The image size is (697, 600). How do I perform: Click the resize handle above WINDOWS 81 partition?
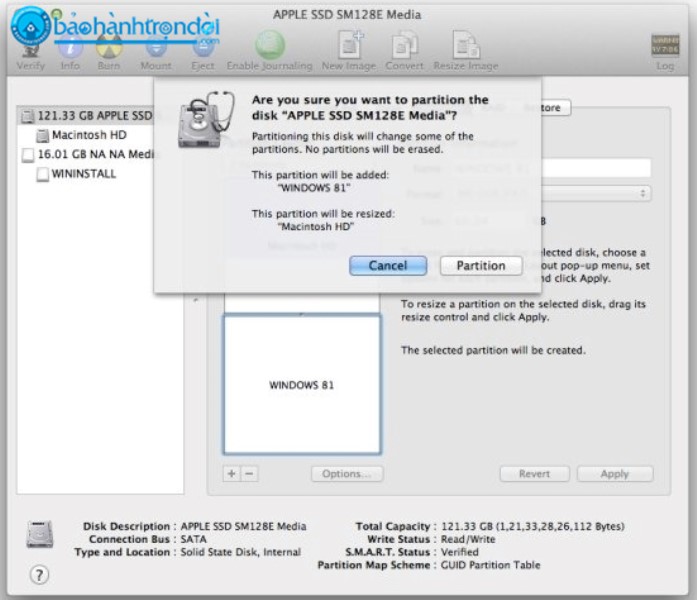point(302,314)
